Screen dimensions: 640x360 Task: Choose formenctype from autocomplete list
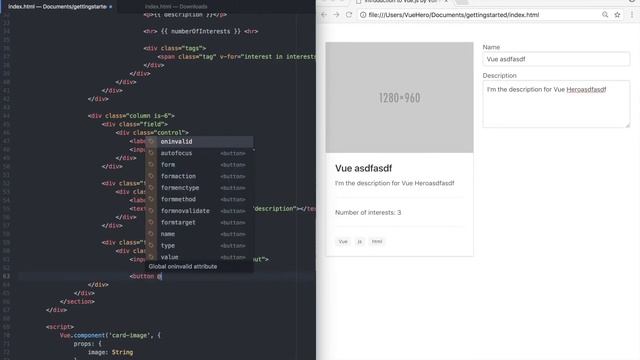[199, 188]
